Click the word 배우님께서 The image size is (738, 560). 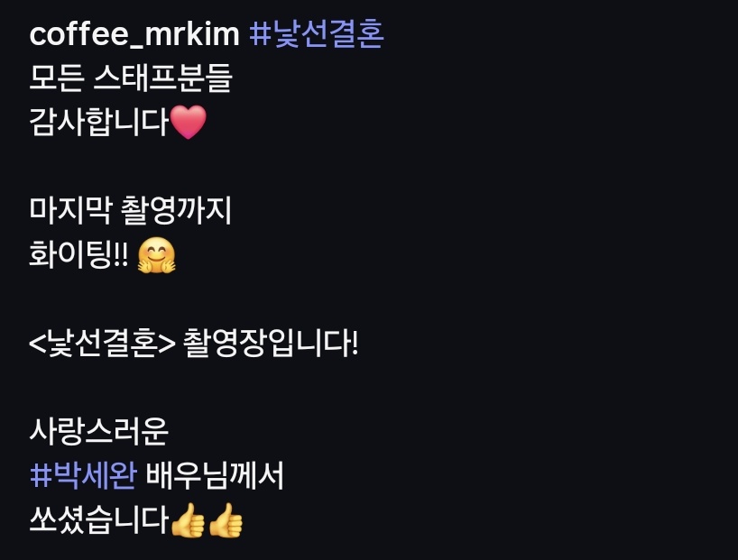click(x=215, y=475)
